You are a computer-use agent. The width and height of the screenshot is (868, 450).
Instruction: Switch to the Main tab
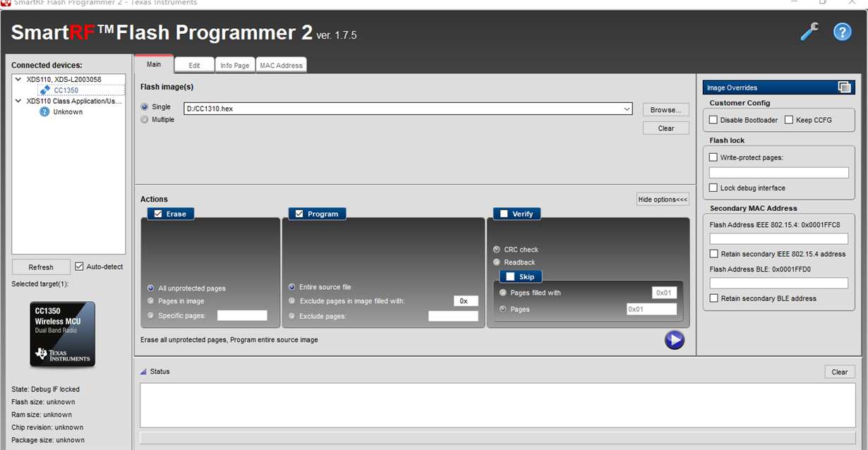154,64
